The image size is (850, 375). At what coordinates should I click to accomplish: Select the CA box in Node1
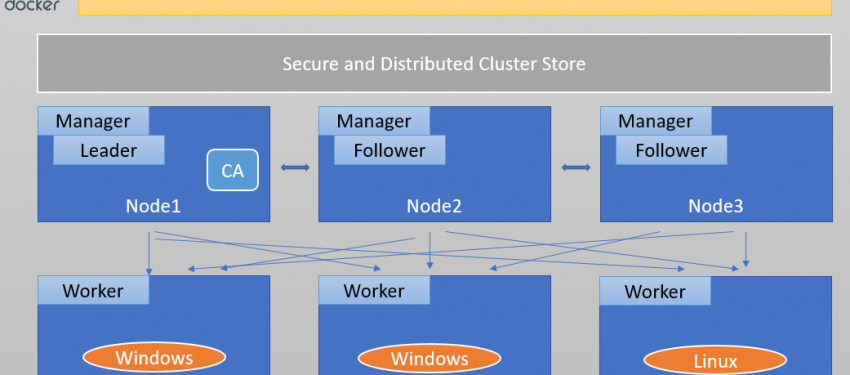(x=233, y=170)
